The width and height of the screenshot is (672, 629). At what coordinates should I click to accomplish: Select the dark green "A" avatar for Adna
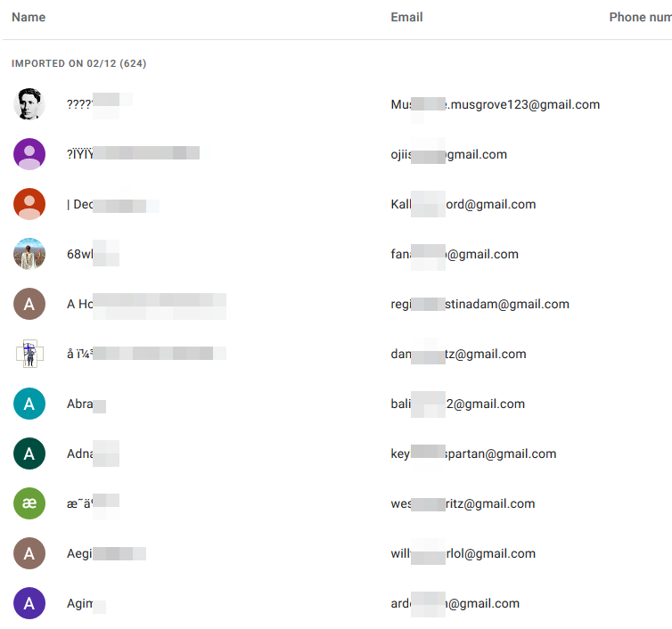tap(29, 453)
